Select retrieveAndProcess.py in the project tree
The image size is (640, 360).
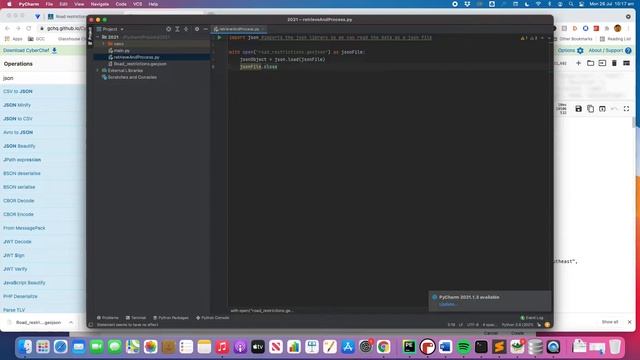tap(133, 57)
